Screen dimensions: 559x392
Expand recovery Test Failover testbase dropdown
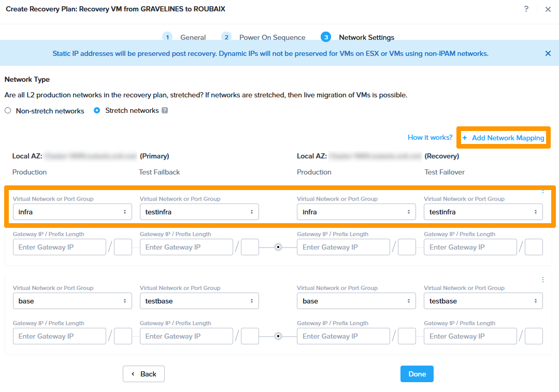coord(483,301)
